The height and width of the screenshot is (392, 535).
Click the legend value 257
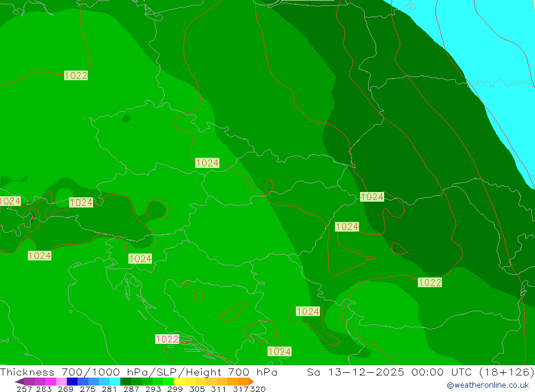24,389
